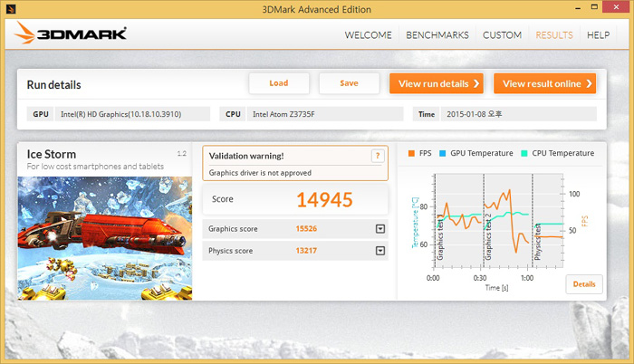Click the 3DMark app icon in the title bar
Image resolution: width=634 pixels, height=364 pixels.
pyautogui.click(x=11, y=8)
